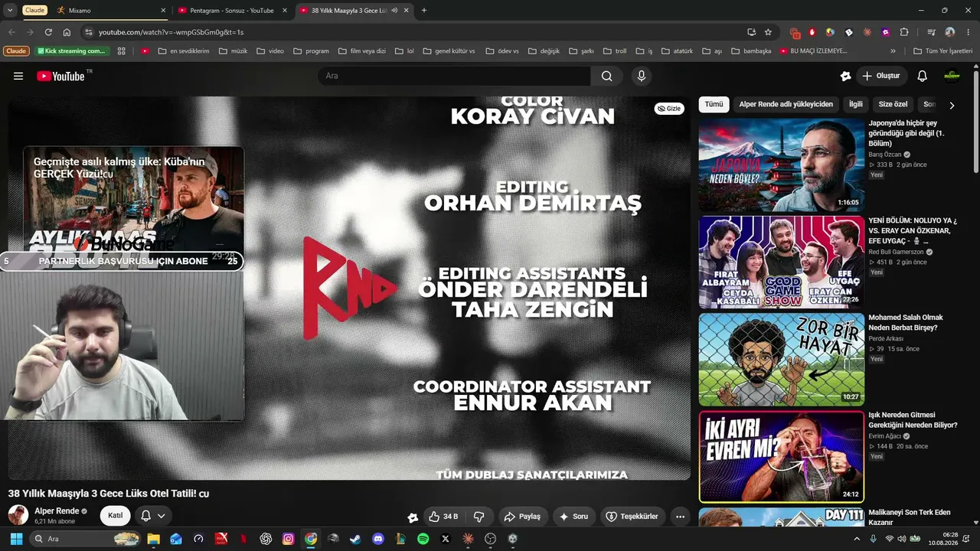The width and height of the screenshot is (980, 551).
Task: Open the Alper Rende channel link
Action: coord(57,511)
